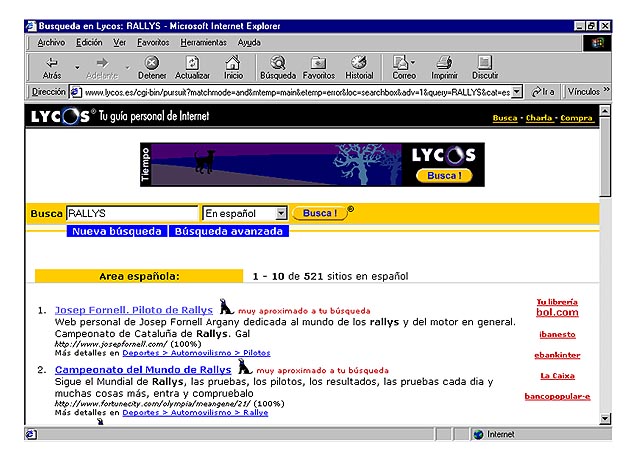Click the Windows logo throbber icon

click(x=597, y=43)
